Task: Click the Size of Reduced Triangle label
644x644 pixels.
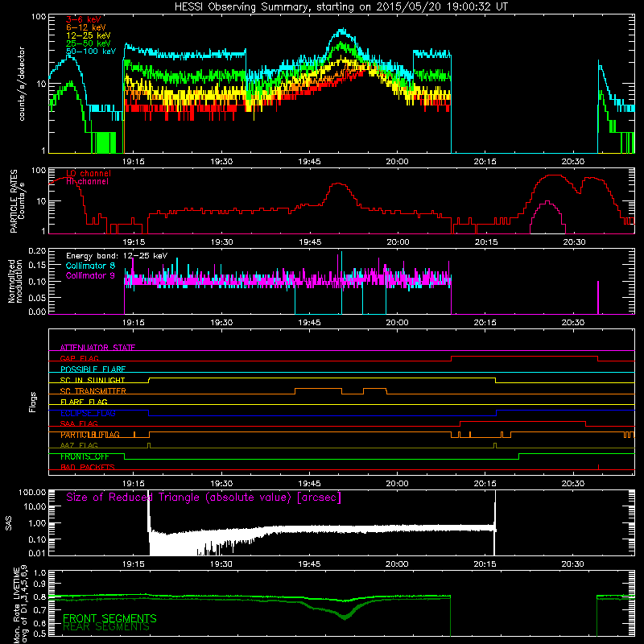Action: 204,497
